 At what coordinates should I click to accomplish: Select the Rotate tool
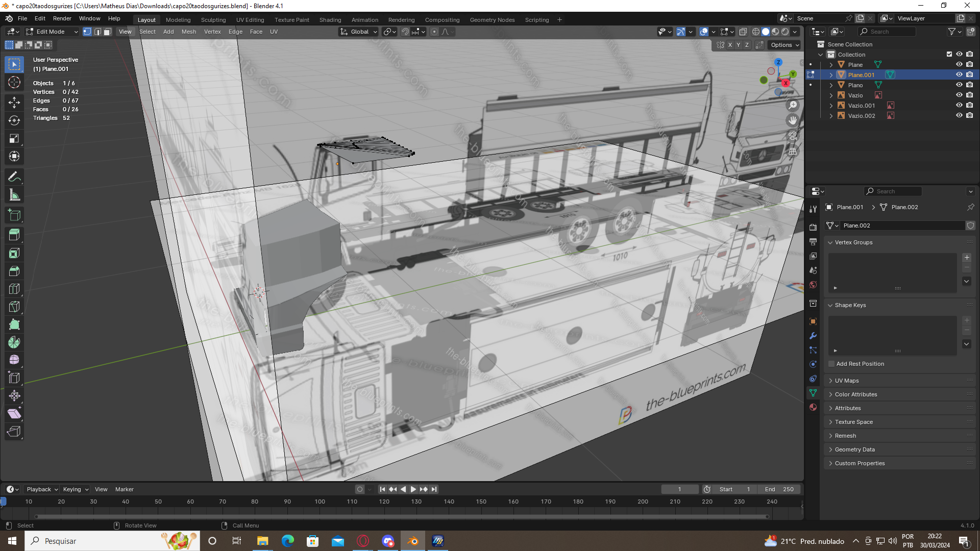pyautogui.click(x=14, y=120)
